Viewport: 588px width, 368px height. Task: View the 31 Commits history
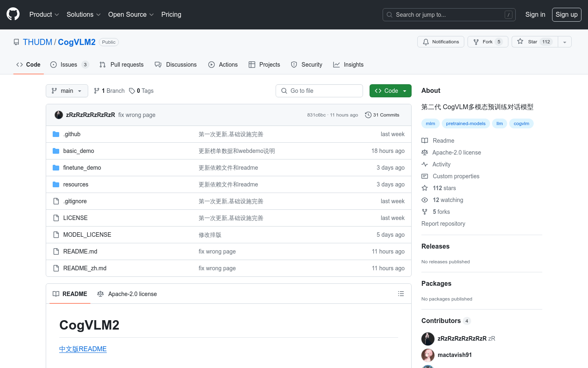click(x=382, y=115)
